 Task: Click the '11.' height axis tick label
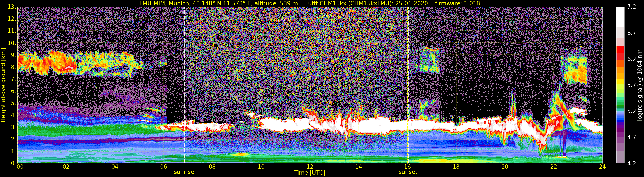tap(12, 31)
